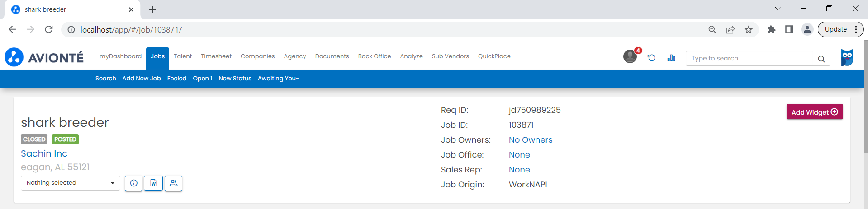Screen dimensions: 868x209
Task: Open the Chrome profile icon
Action: click(807, 29)
